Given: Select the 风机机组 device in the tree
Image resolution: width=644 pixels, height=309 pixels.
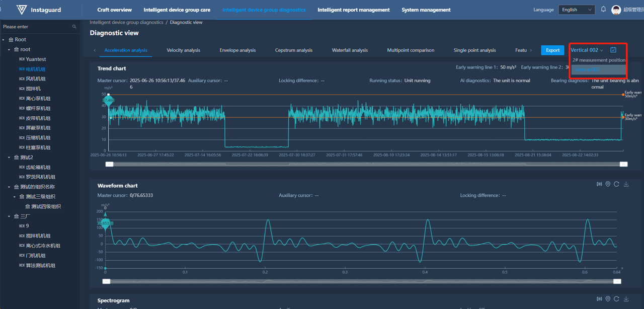Looking at the screenshot, I should 36,79.
